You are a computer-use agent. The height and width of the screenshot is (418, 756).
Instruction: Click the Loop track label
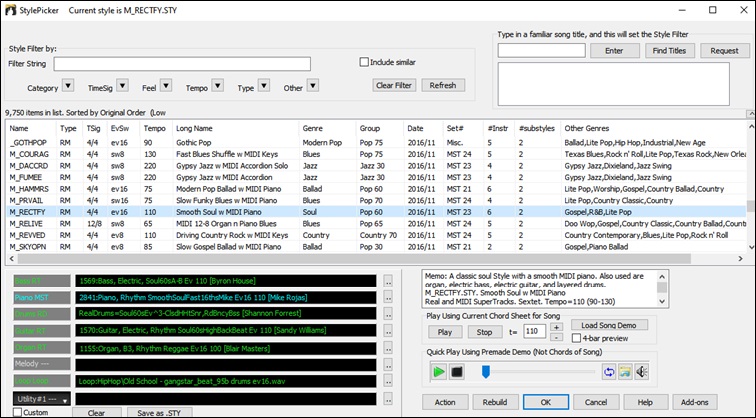[42, 381]
